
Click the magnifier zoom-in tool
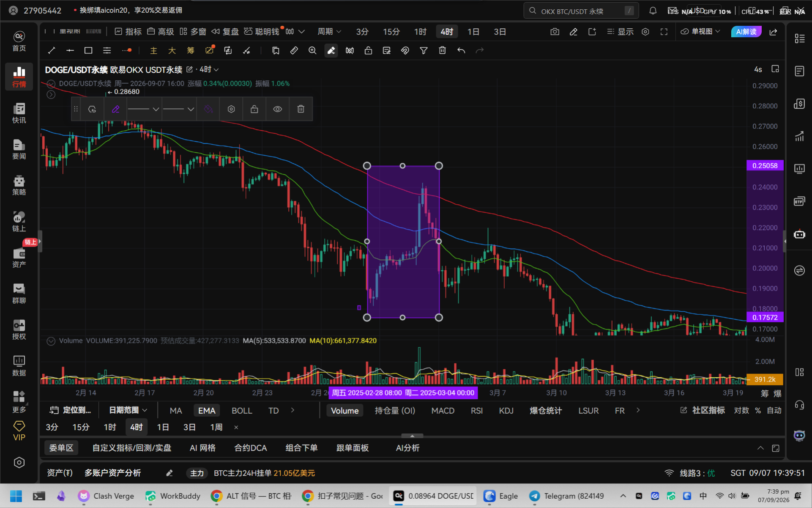pyautogui.click(x=312, y=51)
